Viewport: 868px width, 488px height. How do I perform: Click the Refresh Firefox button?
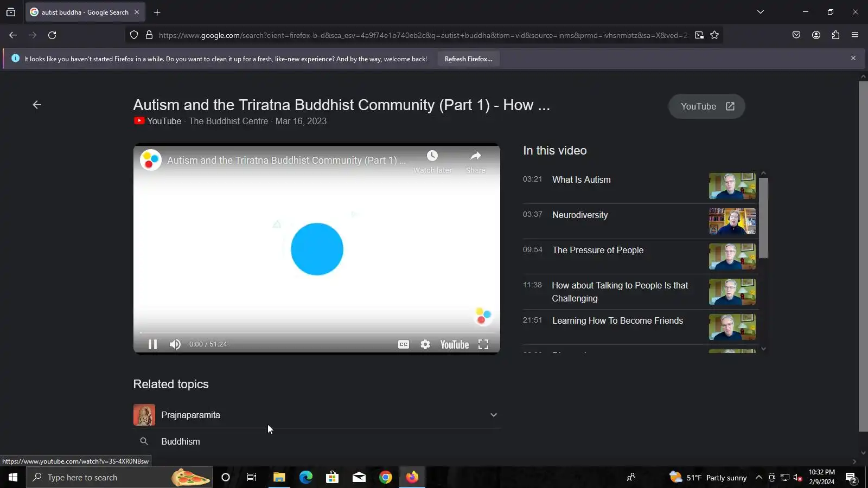[469, 59]
